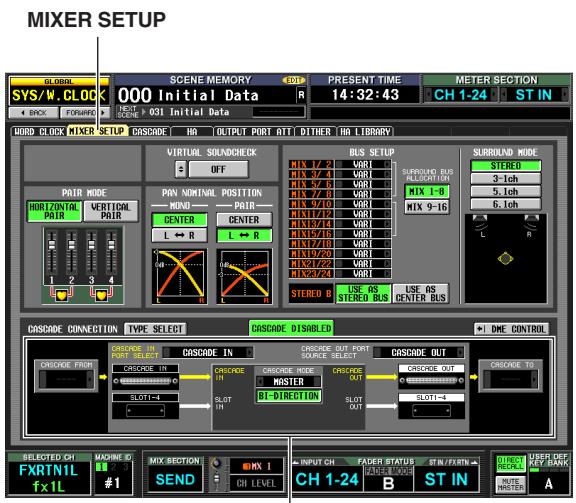The image size is (576, 503).
Task: Click the BACK navigation button
Action: point(34,113)
